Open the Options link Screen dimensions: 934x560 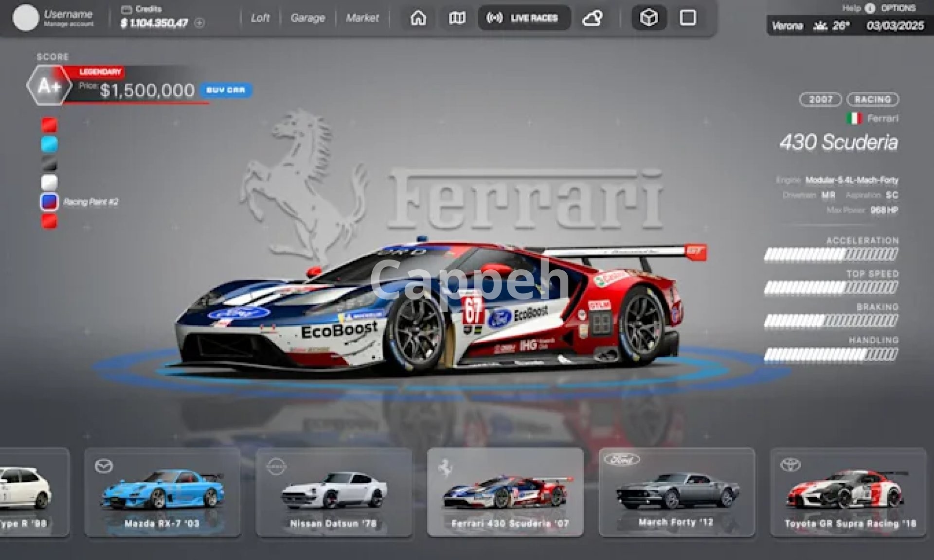pyautogui.click(x=898, y=8)
